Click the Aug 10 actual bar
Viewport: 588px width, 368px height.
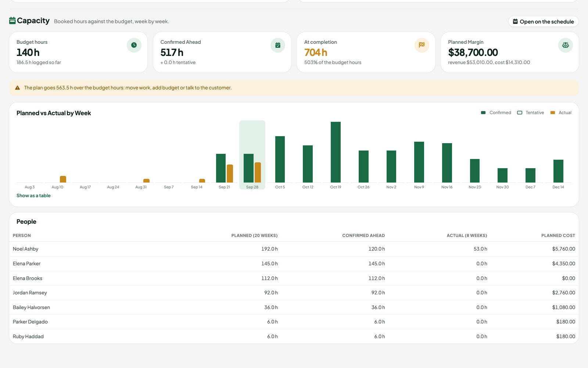point(63,179)
